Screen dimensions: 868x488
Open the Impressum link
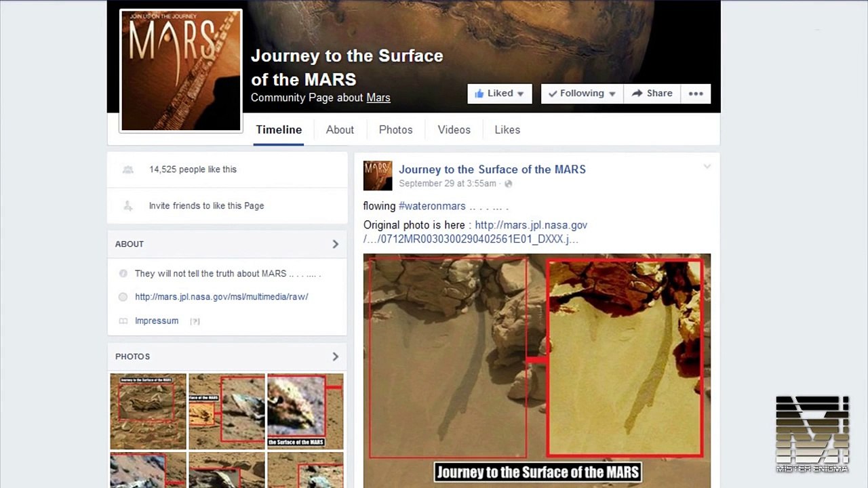click(157, 321)
